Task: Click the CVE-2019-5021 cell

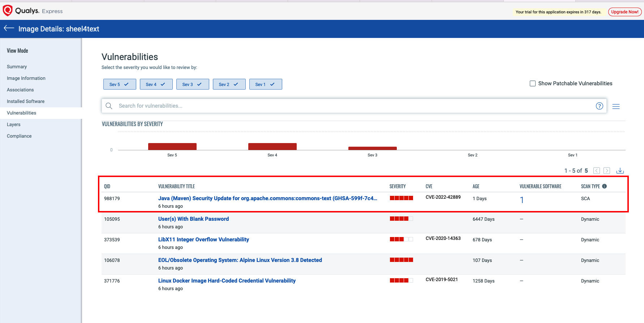Action: (442, 280)
